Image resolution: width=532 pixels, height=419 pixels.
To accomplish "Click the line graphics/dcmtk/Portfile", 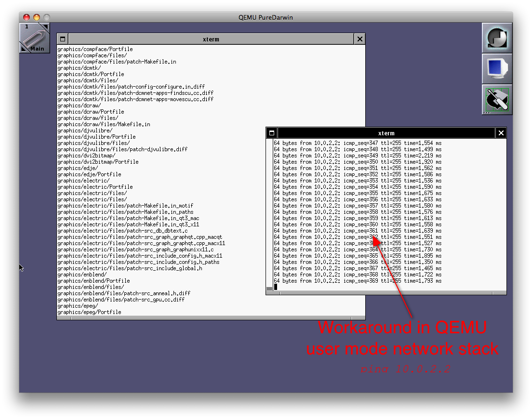I will (x=91, y=74).
